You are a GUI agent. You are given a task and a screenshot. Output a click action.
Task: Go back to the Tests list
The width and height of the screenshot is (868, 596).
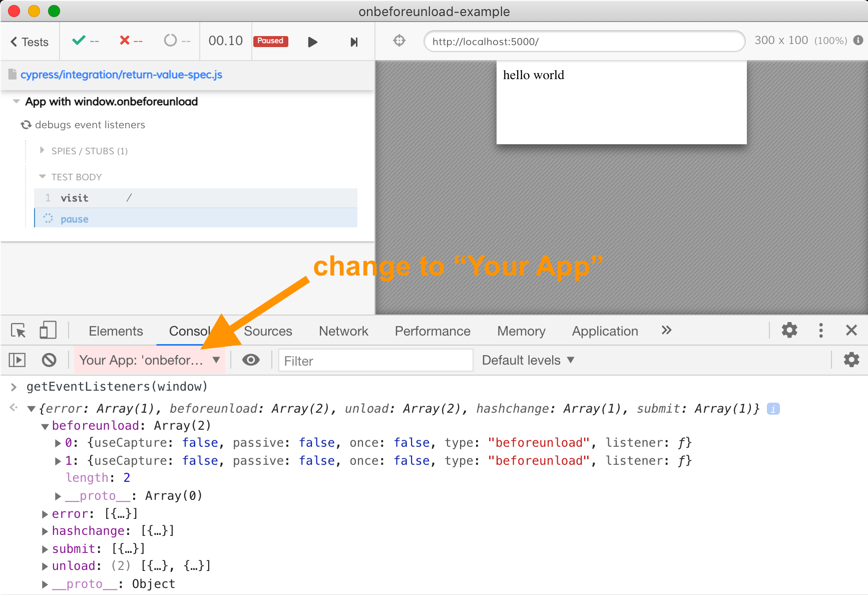click(30, 42)
